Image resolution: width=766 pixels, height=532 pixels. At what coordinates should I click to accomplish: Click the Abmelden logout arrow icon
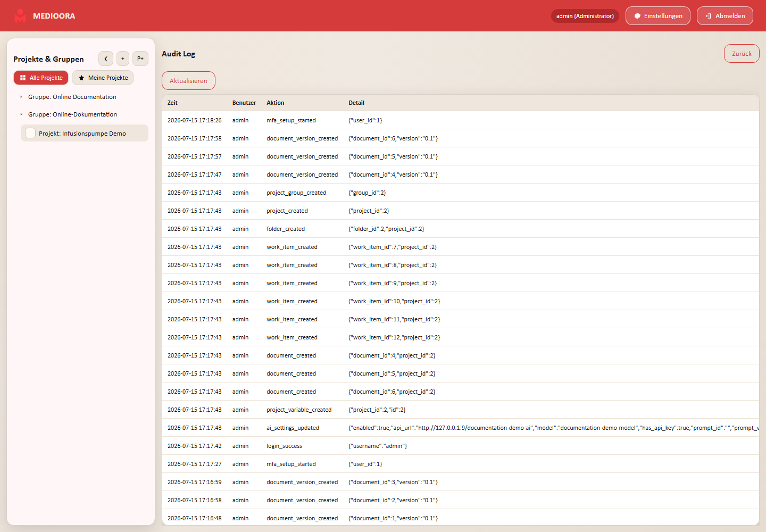pyautogui.click(x=709, y=16)
